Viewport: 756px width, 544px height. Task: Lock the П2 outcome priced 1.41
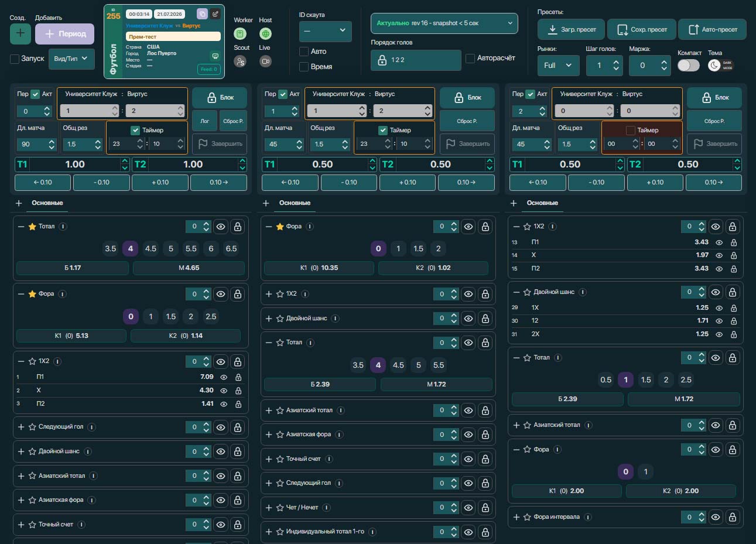[238, 404]
